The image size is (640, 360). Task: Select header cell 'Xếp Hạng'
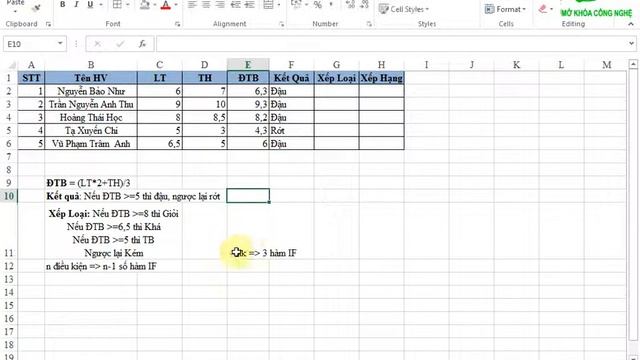click(381, 78)
